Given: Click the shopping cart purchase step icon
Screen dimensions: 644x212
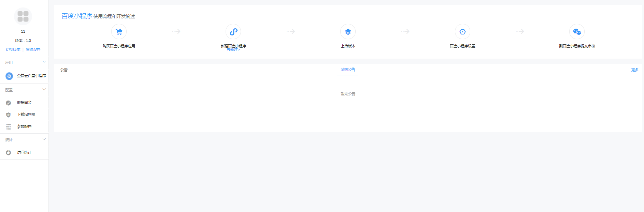Looking at the screenshot, I should click(x=119, y=32).
